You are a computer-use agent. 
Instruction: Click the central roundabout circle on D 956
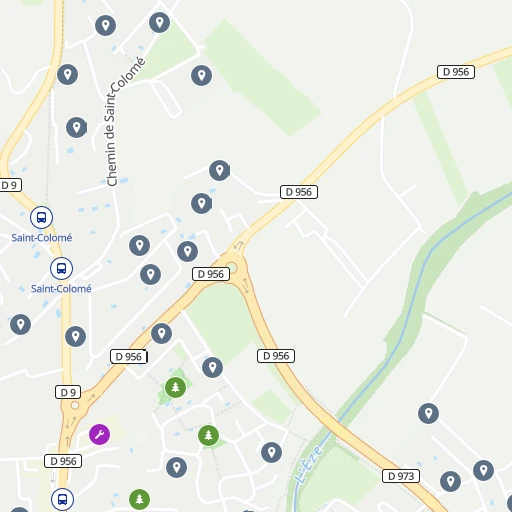click(231, 267)
